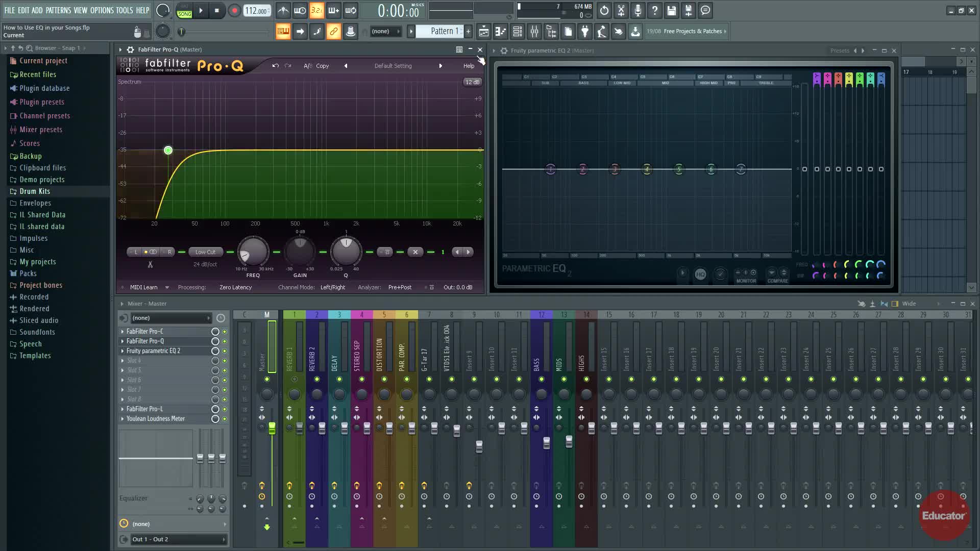The width and height of the screenshot is (980, 551).
Task: Open the piano roll view icon
Action: 500,32
